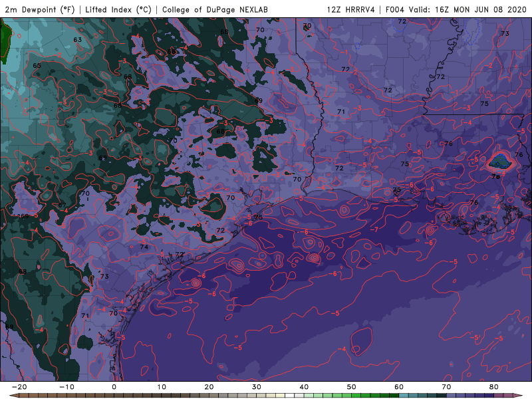Click the "16Z MON JUN 08 2020" valid time
This screenshot has height=399, width=532.
(479, 9)
